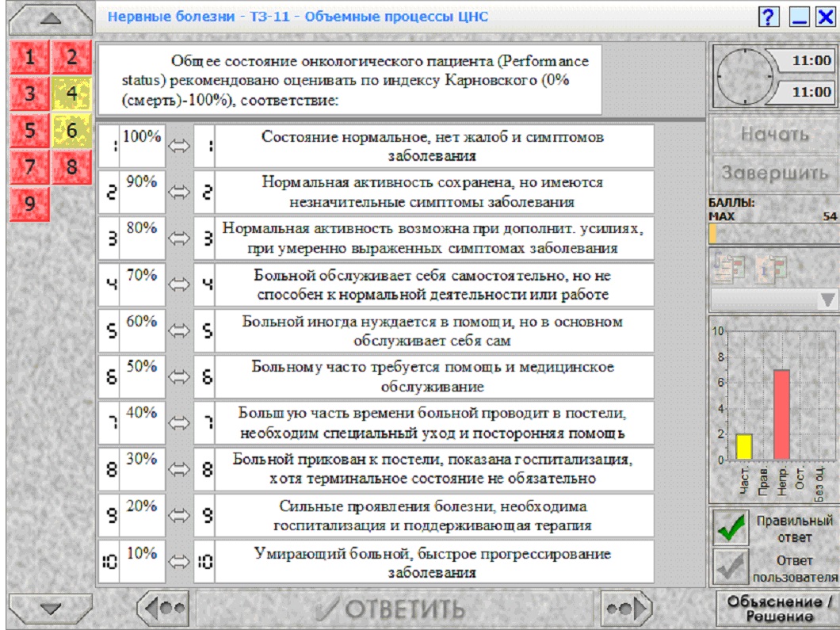Click the second notes list icon

(771, 268)
